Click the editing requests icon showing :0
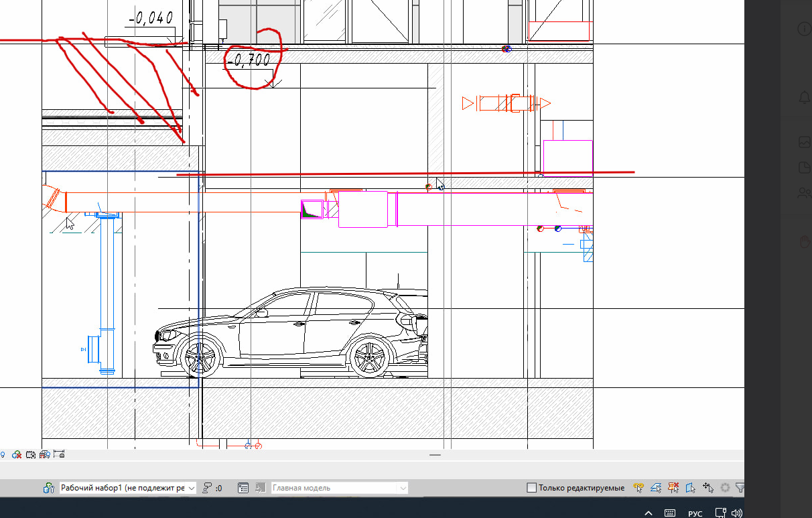This screenshot has width=812, height=518. [212, 488]
